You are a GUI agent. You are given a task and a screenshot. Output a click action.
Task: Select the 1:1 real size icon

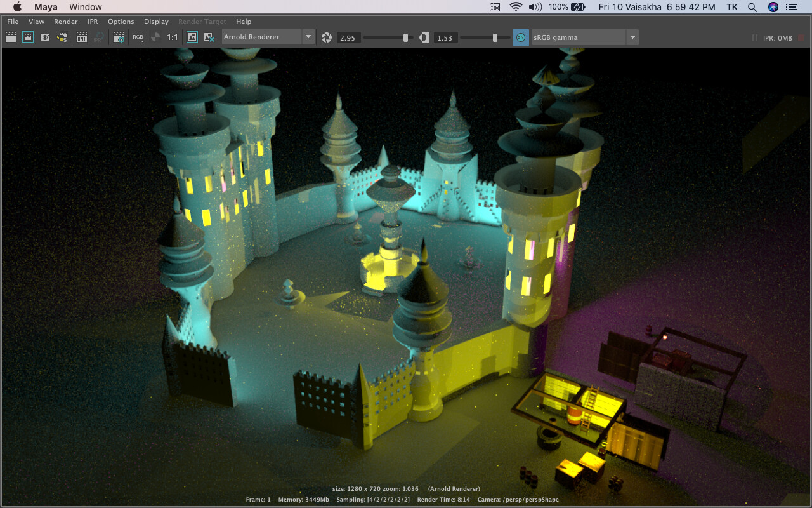click(172, 37)
